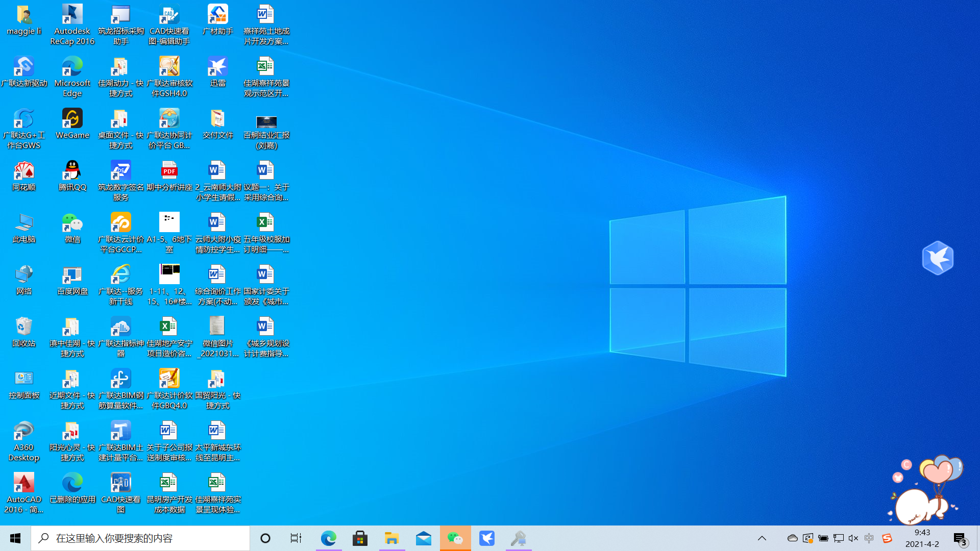This screenshot has height=551, width=980.
Task: Unmute the volume tray icon
Action: coord(853,538)
